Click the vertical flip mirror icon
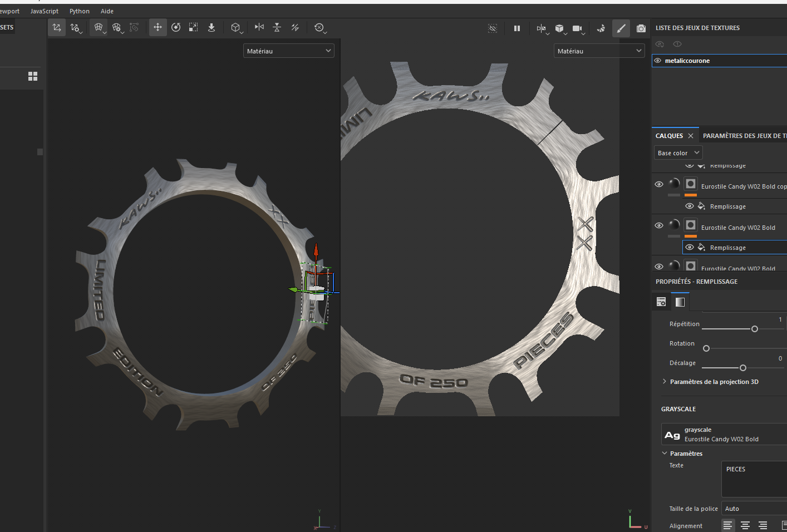 point(277,27)
